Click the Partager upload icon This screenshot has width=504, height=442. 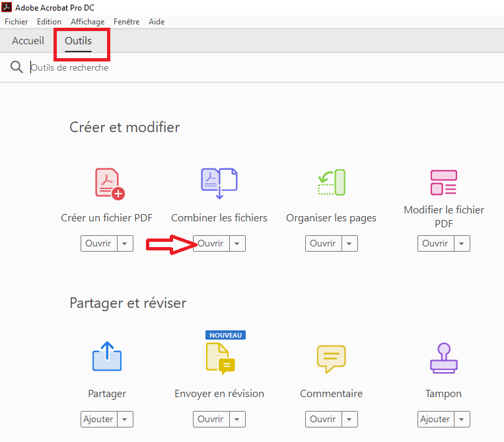point(107,356)
